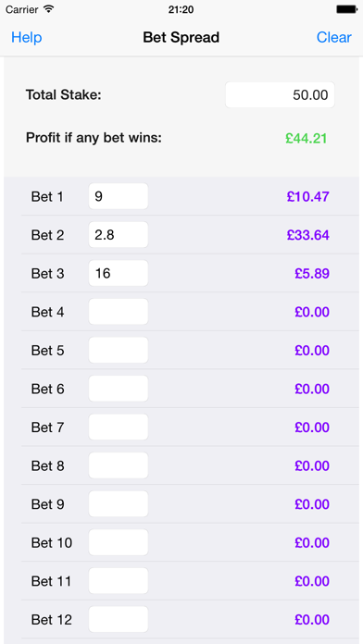Select the empty Bet 12 odds field
The width and height of the screenshot is (363, 644).
(119, 619)
